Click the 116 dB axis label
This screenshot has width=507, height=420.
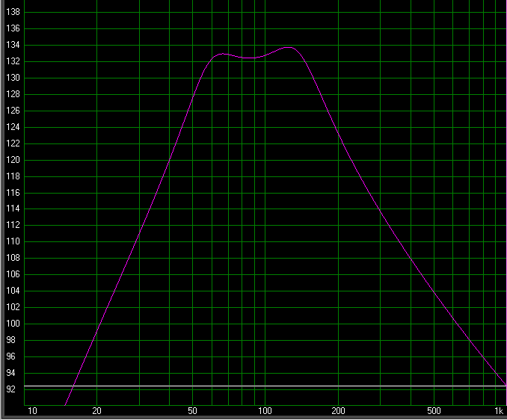(x=13, y=193)
